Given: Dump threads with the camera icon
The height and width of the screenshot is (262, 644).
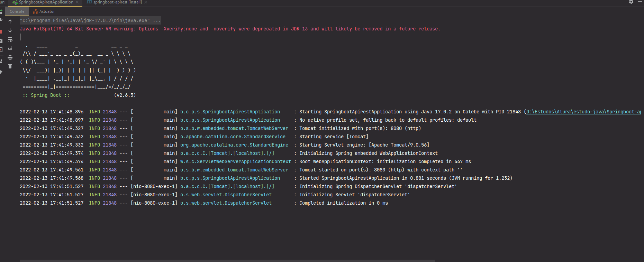Looking at the screenshot, I should tap(1, 41).
